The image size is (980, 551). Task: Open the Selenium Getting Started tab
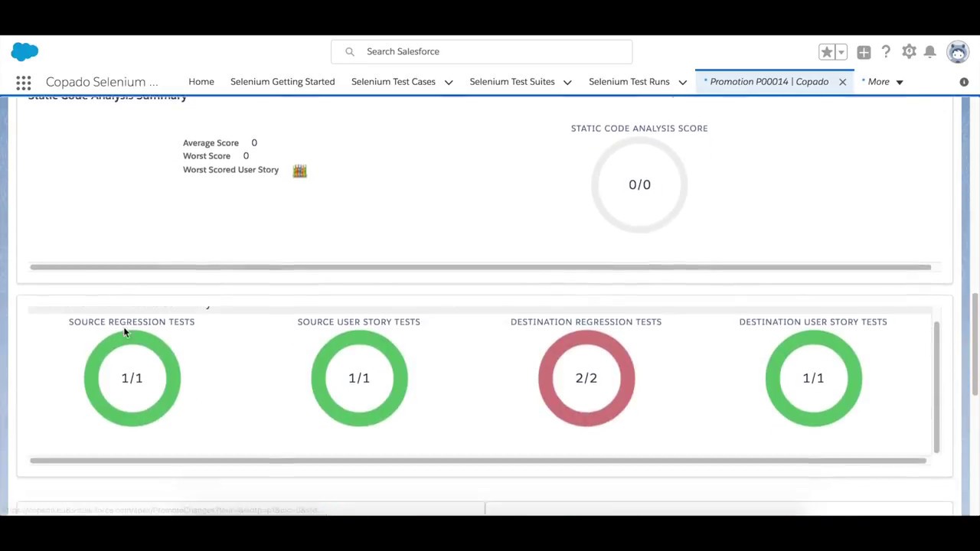283,81
